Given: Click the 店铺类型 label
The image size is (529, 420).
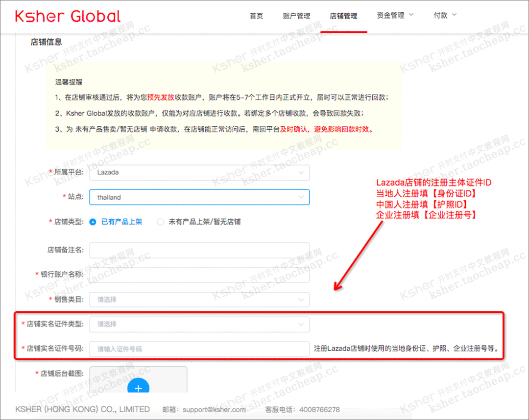Looking at the screenshot, I should coord(69,222).
